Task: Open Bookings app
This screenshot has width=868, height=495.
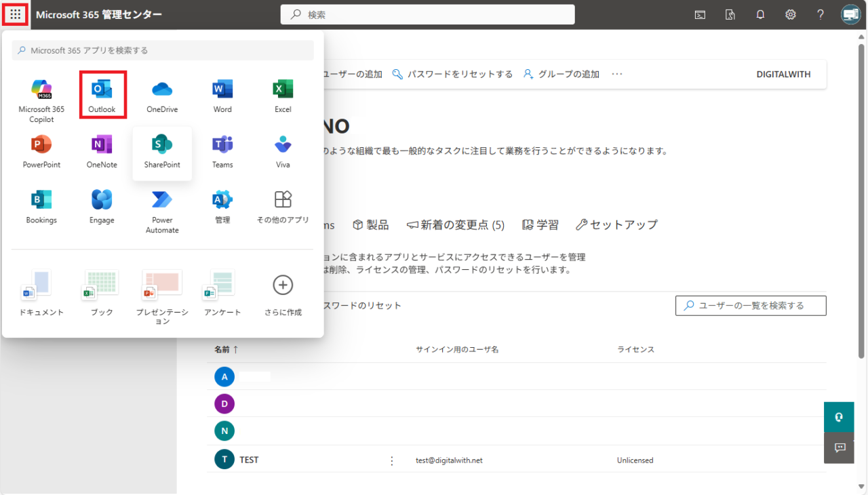Action: [41, 207]
